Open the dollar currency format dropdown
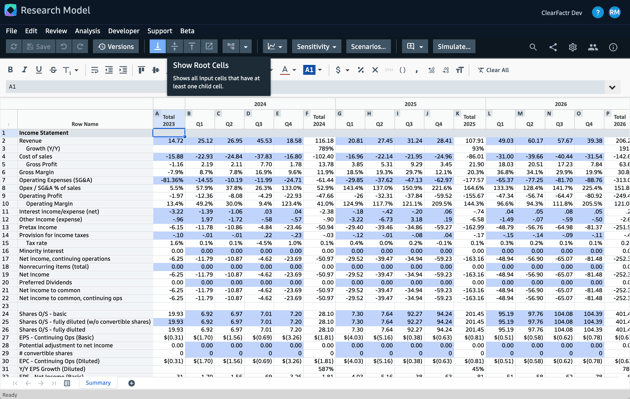 pyautogui.click(x=342, y=70)
